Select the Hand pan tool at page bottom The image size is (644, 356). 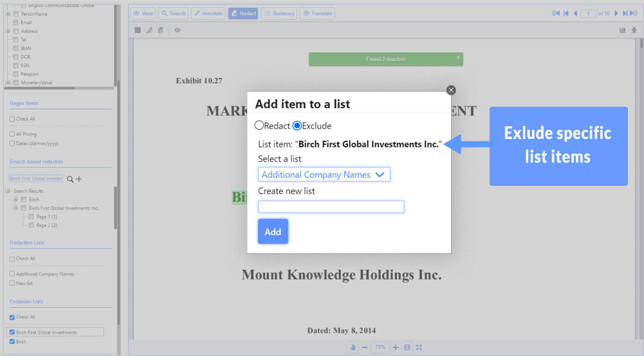pos(353,347)
